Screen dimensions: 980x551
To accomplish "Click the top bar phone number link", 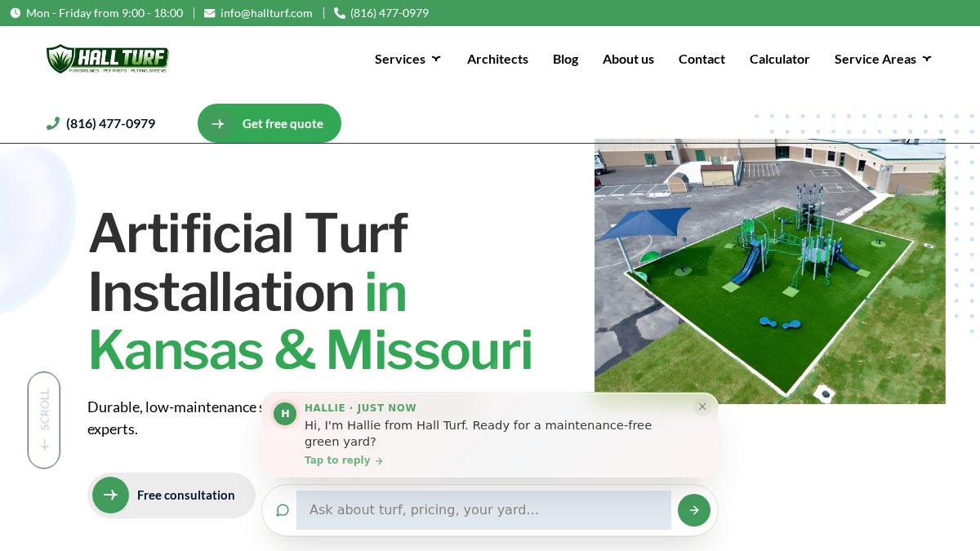I will point(390,13).
